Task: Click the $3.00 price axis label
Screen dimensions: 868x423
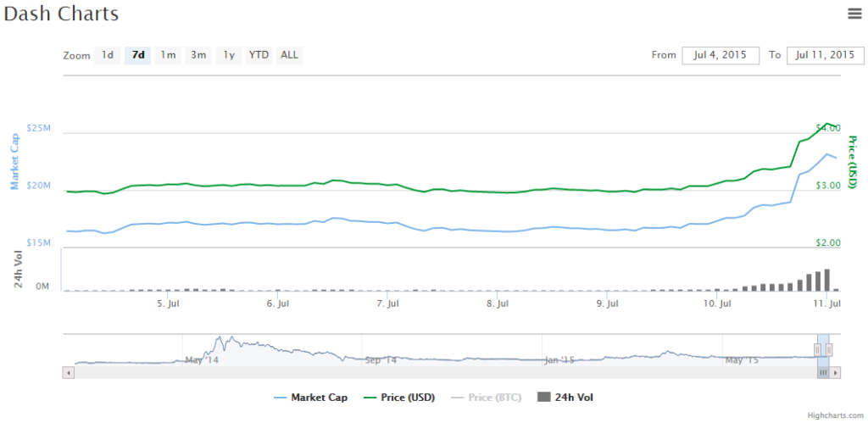Action: click(828, 186)
